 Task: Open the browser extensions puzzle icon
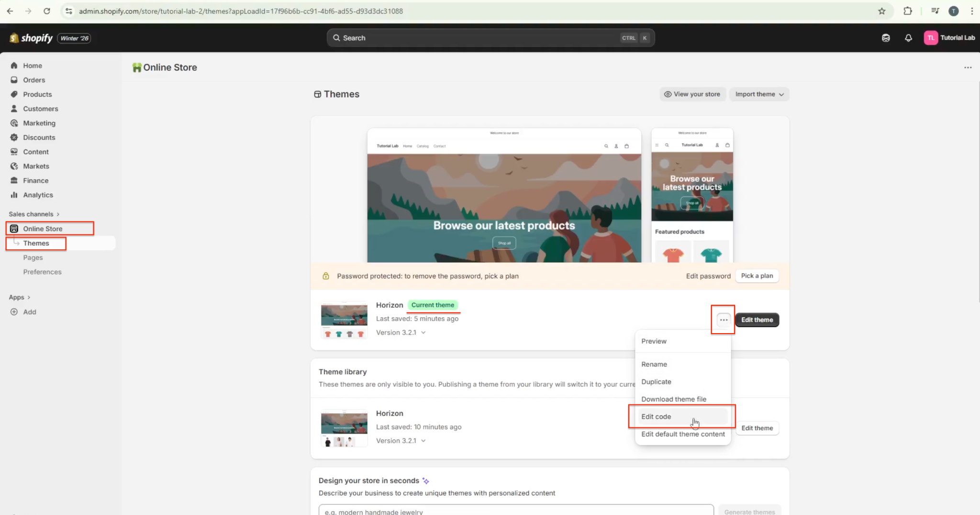tap(908, 11)
